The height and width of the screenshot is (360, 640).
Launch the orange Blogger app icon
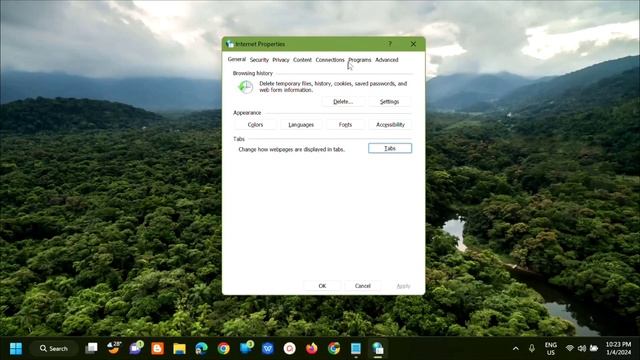158,349
